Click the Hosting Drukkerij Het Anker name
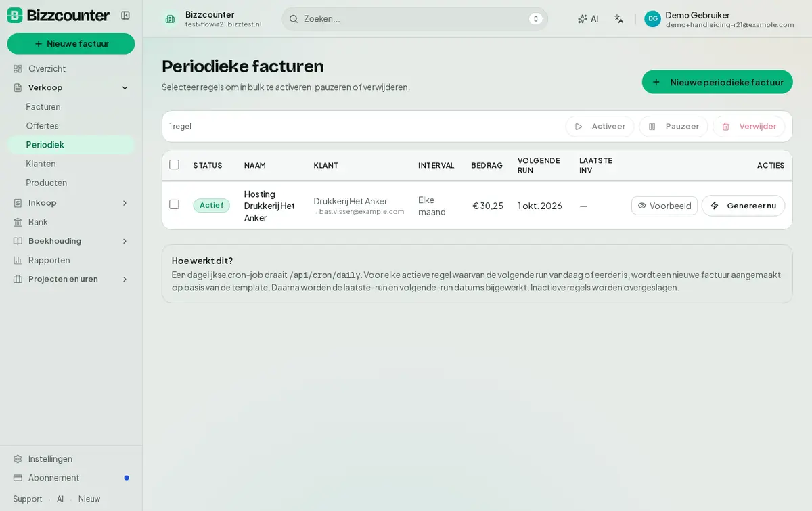The height and width of the screenshot is (511, 812). point(270,206)
